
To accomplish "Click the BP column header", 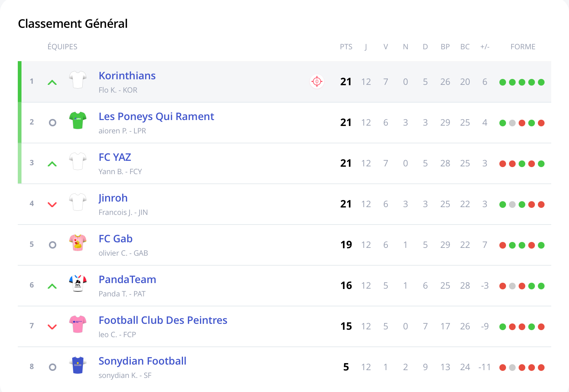I will tap(445, 47).
